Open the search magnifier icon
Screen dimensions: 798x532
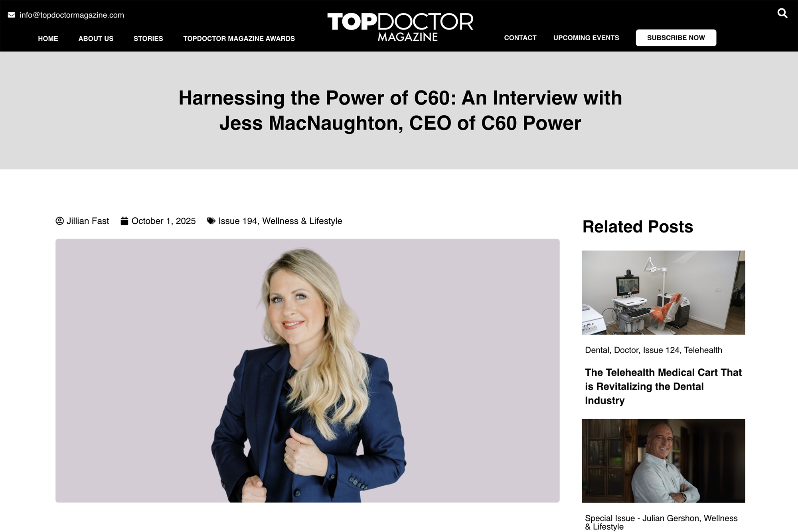782,13
